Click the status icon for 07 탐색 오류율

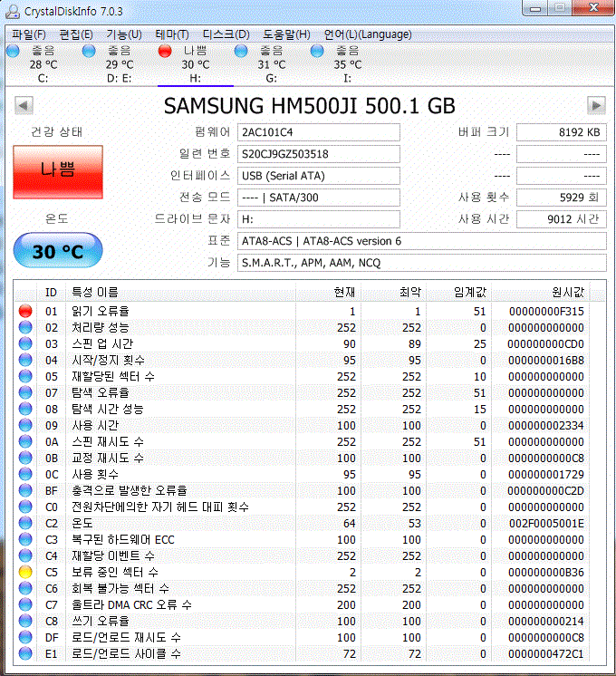point(25,392)
